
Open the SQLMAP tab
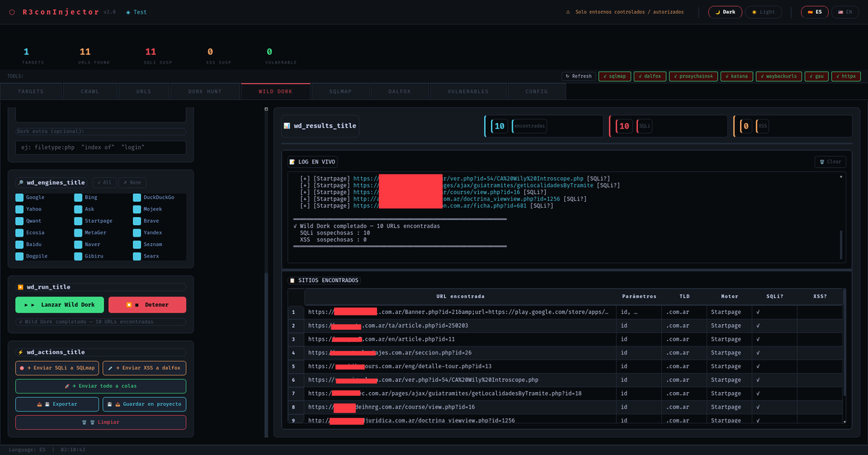340,92
